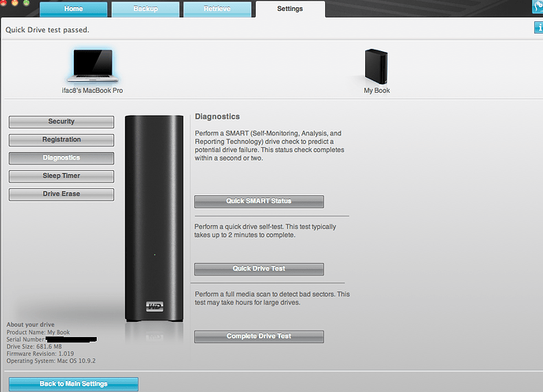Open the Registration section

click(61, 139)
